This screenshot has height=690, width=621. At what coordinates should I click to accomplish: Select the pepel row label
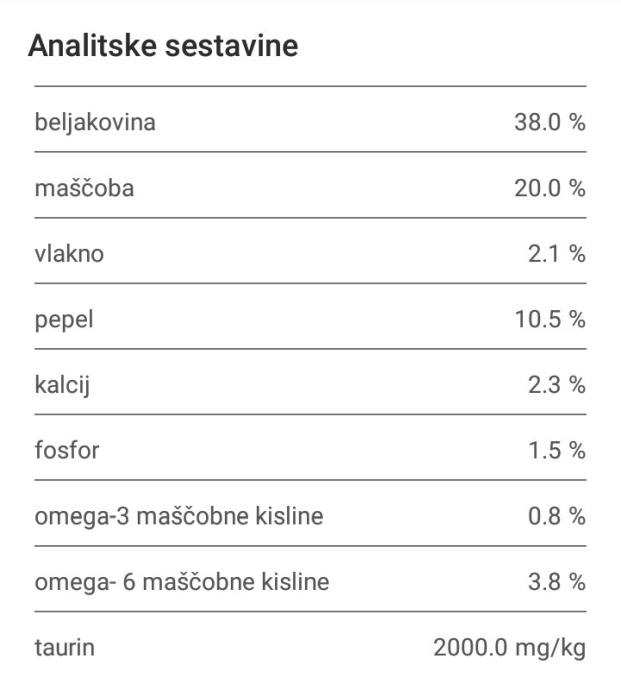pos(64,321)
